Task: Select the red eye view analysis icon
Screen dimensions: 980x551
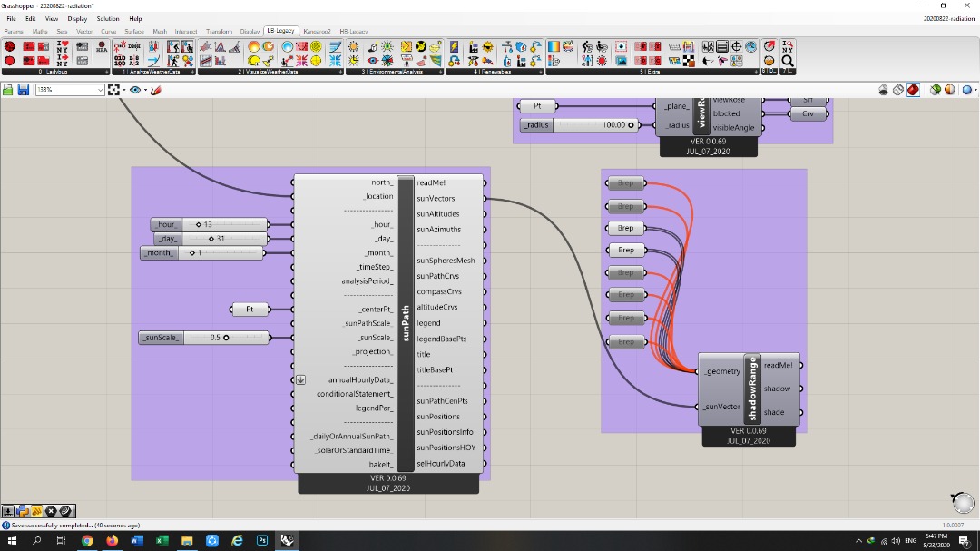Action: tap(373, 61)
